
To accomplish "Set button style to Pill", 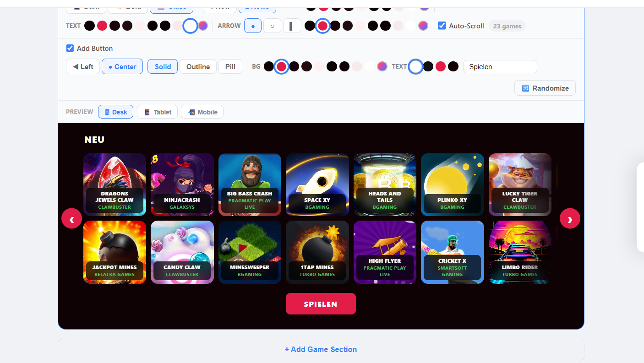I will 230,66.
